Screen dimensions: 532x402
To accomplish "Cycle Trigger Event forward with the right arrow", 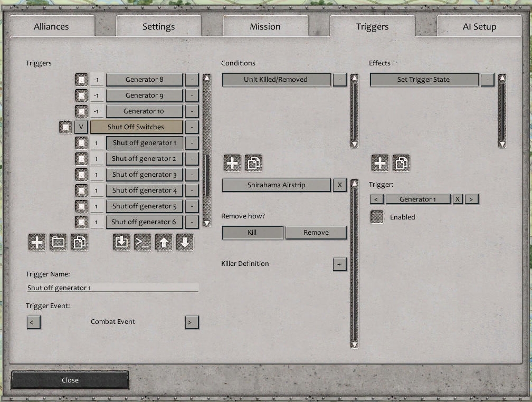I will tap(192, 322).
